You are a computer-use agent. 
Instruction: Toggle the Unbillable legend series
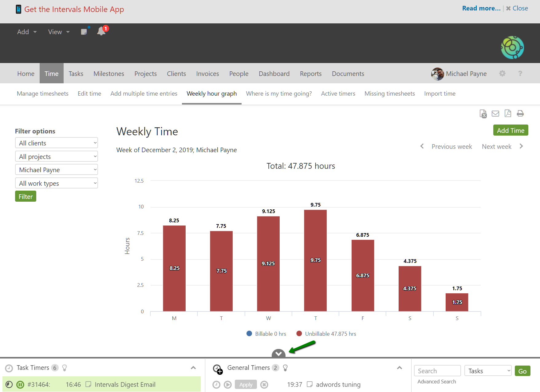pos(326,334)
